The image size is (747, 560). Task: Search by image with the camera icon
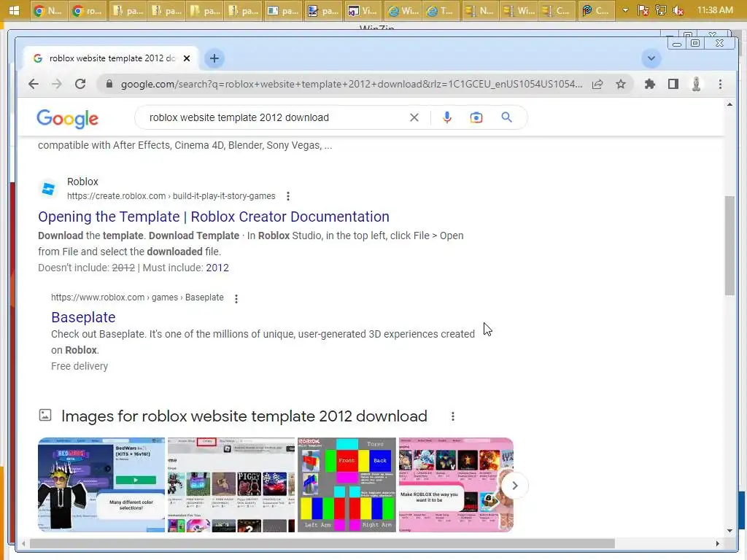click(x=476, y=117)
